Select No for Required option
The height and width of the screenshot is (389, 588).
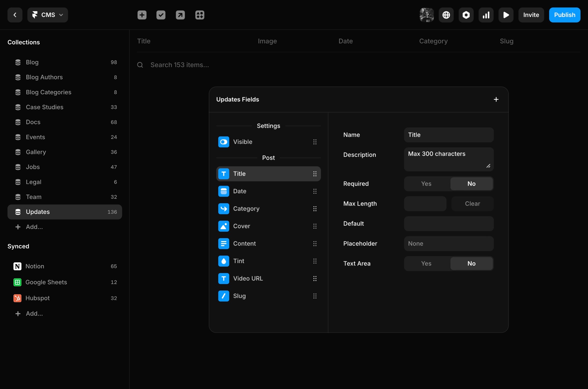coord(471,184)
